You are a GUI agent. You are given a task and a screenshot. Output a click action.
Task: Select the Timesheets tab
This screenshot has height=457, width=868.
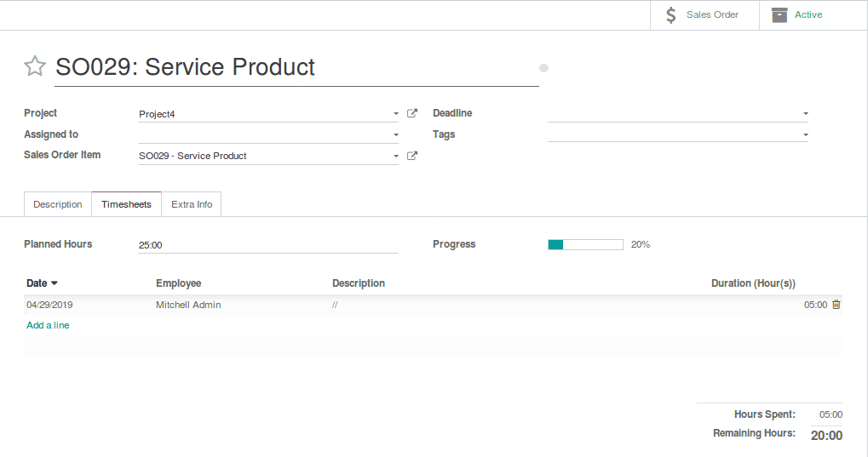[126, 204]
